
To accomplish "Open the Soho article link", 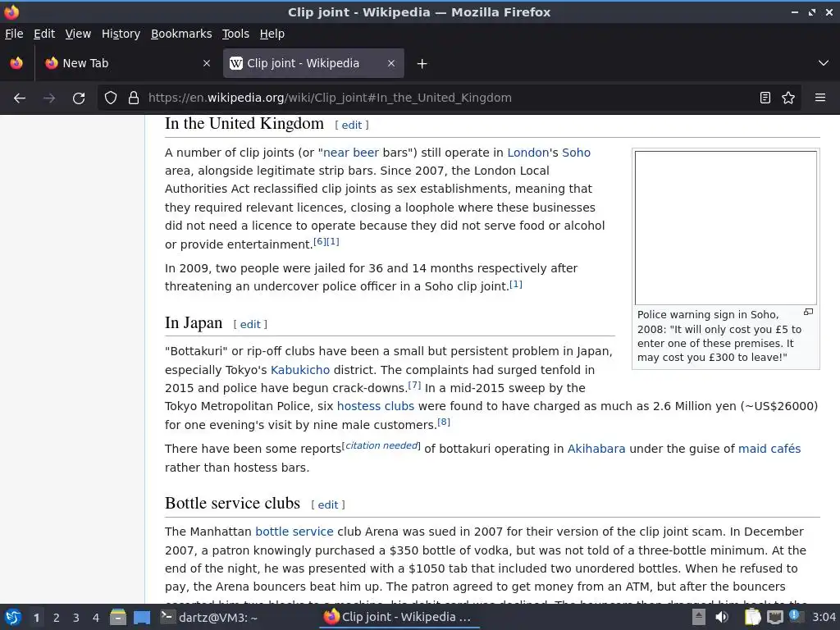I will point(576,153).
